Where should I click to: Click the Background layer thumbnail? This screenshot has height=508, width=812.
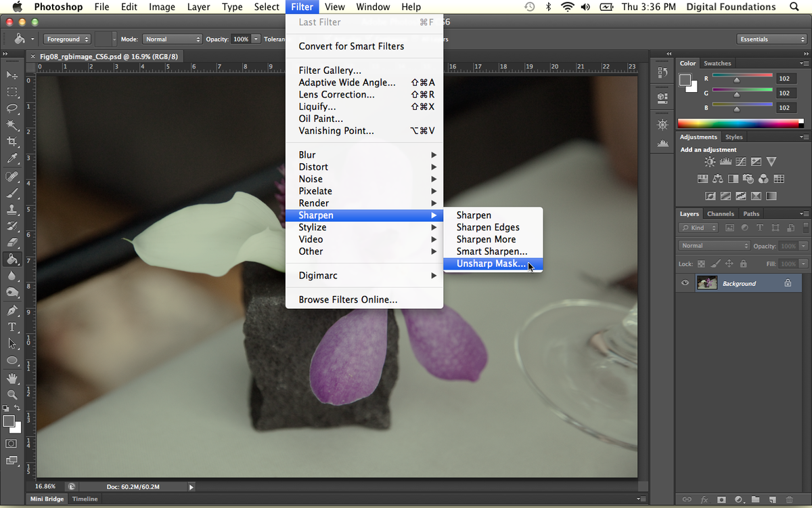[706, 283]
